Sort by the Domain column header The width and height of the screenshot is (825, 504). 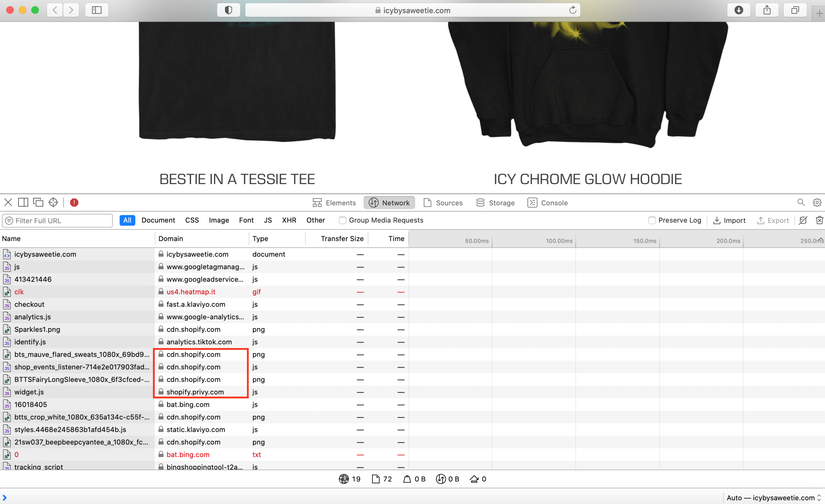(202, 238)
